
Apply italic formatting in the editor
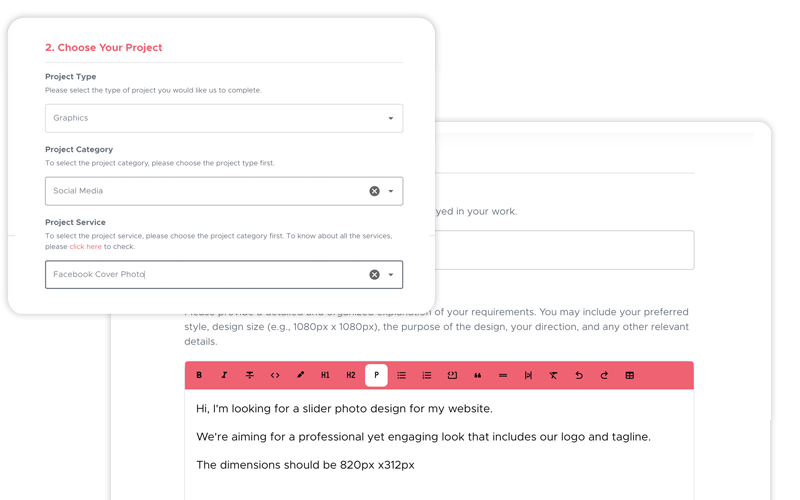[224, 375]
